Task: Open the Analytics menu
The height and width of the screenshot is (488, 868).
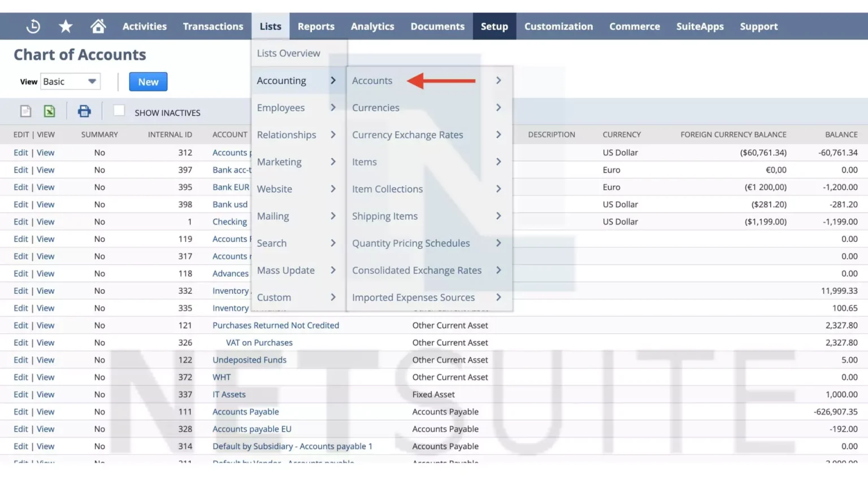Action: point(372,26)
